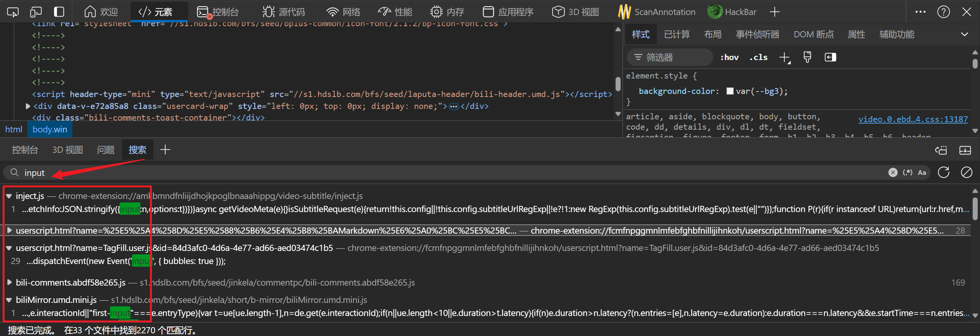Toggle the activity bar dock icon
The image size is (980, 336).
59,12
